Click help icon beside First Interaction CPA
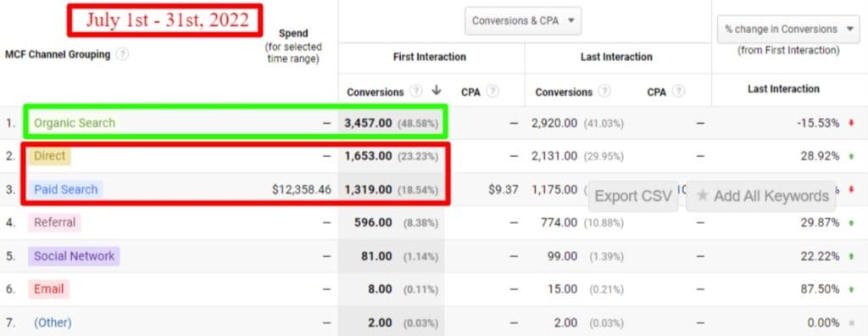 [492, 92]
